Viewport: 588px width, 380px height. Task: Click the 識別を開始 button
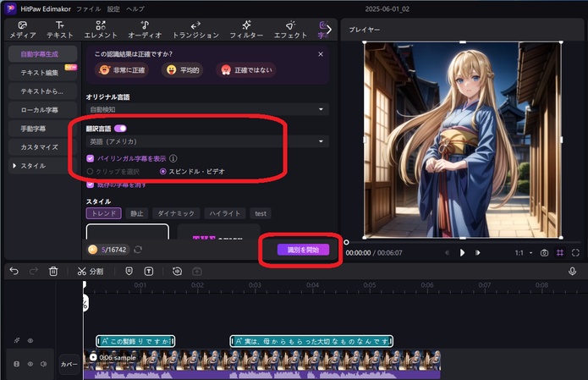pyautogui.click(x=303, y=250)
